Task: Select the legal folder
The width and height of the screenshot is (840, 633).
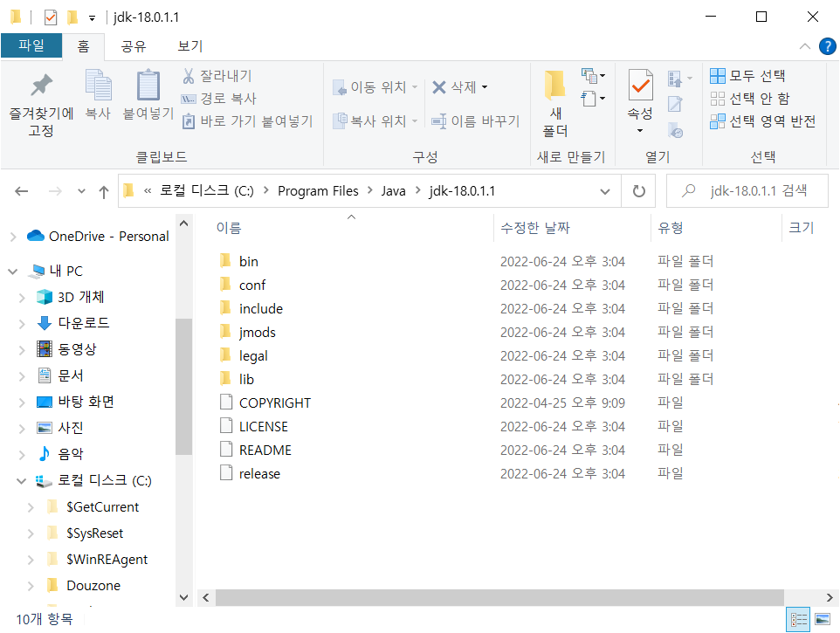Action: [x=253, y=355]
